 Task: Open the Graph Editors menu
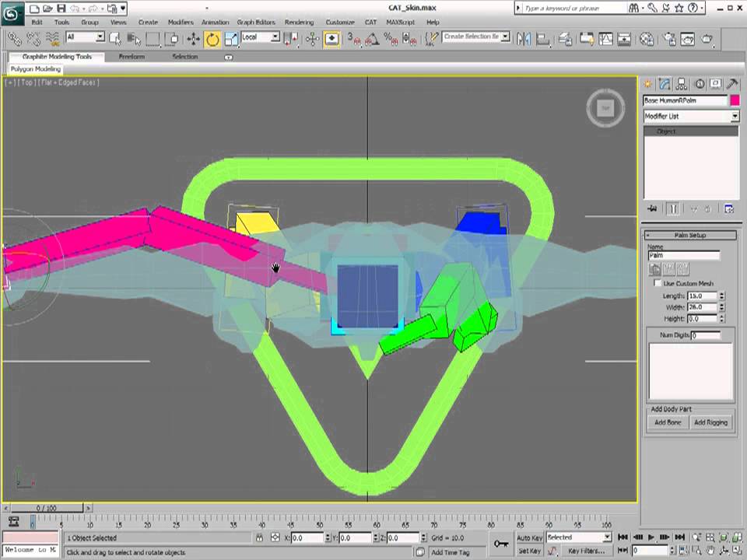pyautogui.click(x=256, y=22)
